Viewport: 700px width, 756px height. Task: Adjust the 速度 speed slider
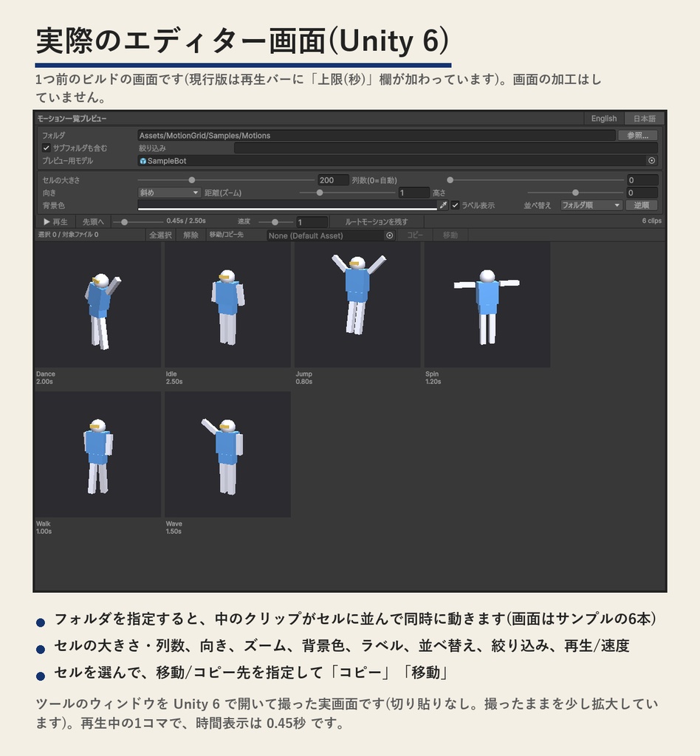tap(275, 222)
